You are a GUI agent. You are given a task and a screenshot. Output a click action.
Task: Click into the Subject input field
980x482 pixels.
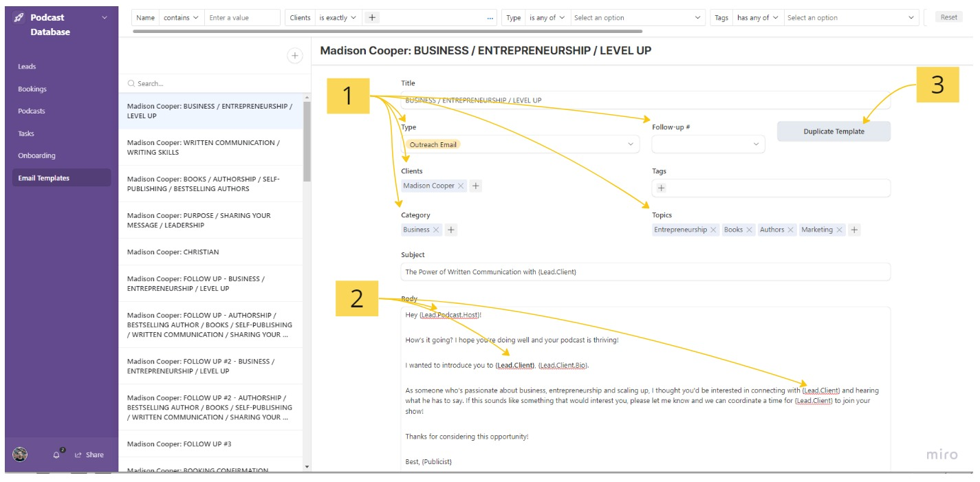(x=645, y=272)
